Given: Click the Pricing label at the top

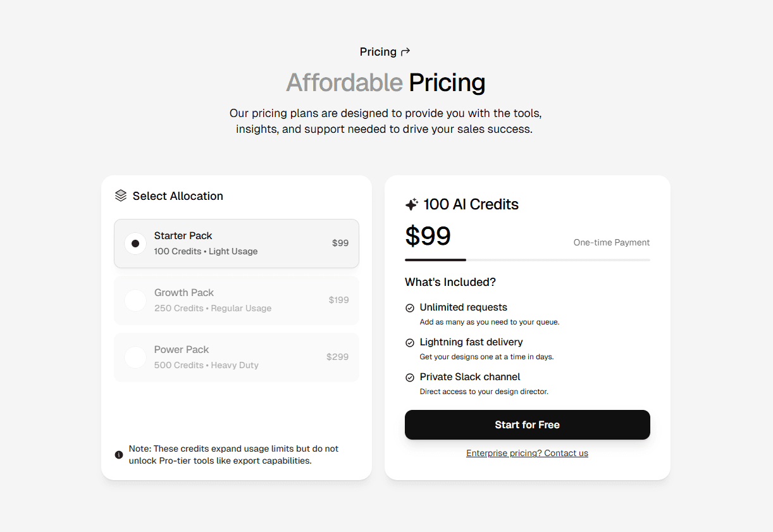Looking at the screenshot, I should tap(378, 51).
